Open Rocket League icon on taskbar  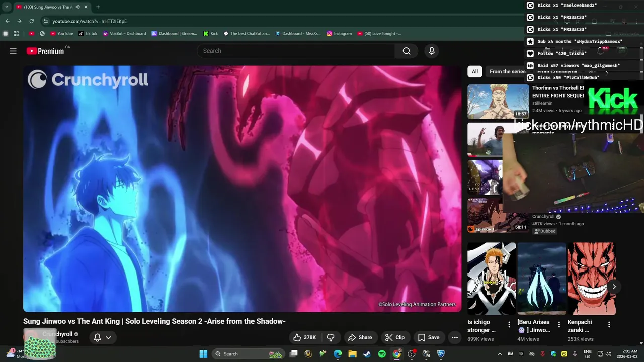tap(441, 354)
